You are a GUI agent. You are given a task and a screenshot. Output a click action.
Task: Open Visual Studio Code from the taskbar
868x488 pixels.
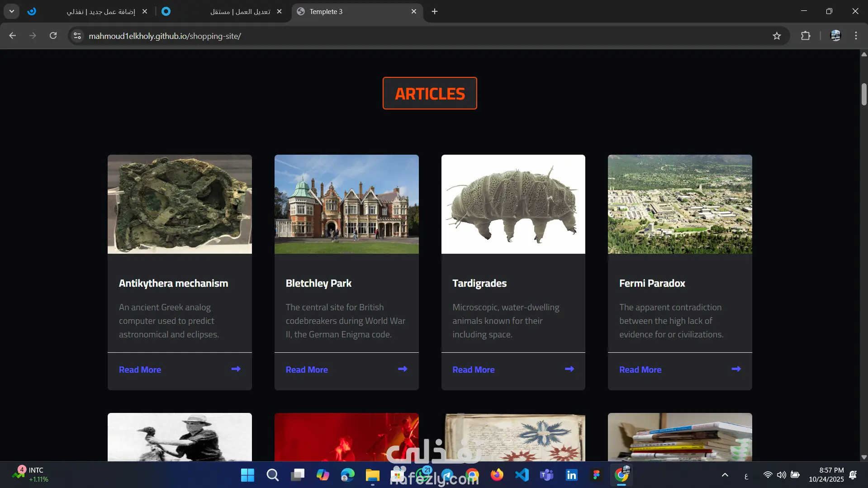pyautogui.click(x=522, y=475)
